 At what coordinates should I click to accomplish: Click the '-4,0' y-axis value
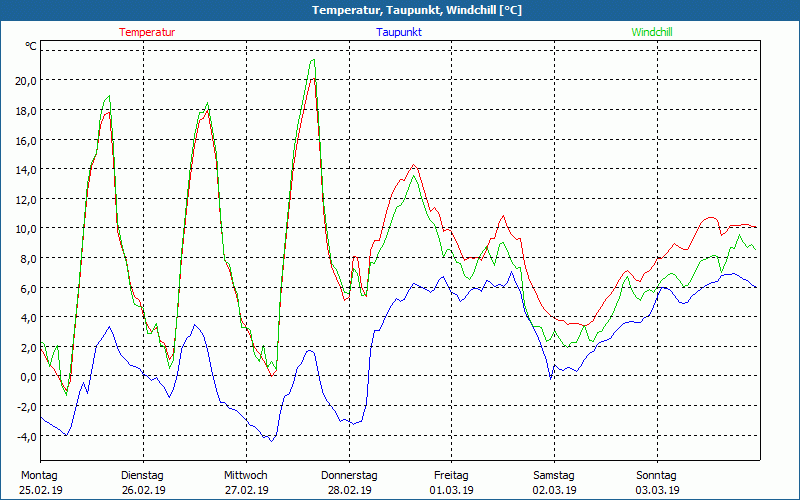(27, 437)
